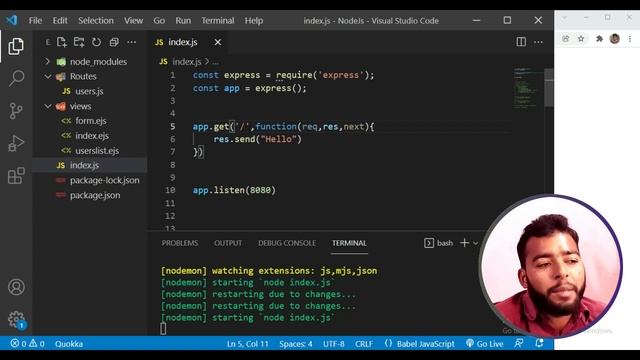Close the index.js editor tab
640x360 pixels.
[218, 42]
